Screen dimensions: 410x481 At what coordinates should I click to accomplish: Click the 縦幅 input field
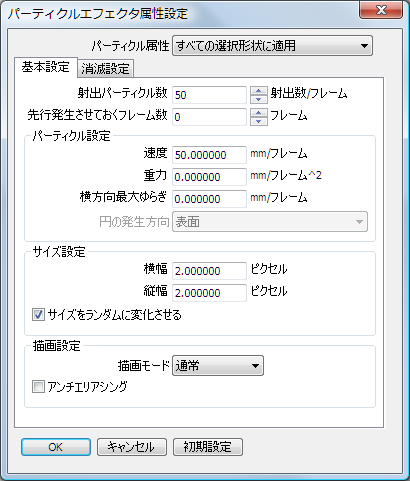tap(209, 293)
